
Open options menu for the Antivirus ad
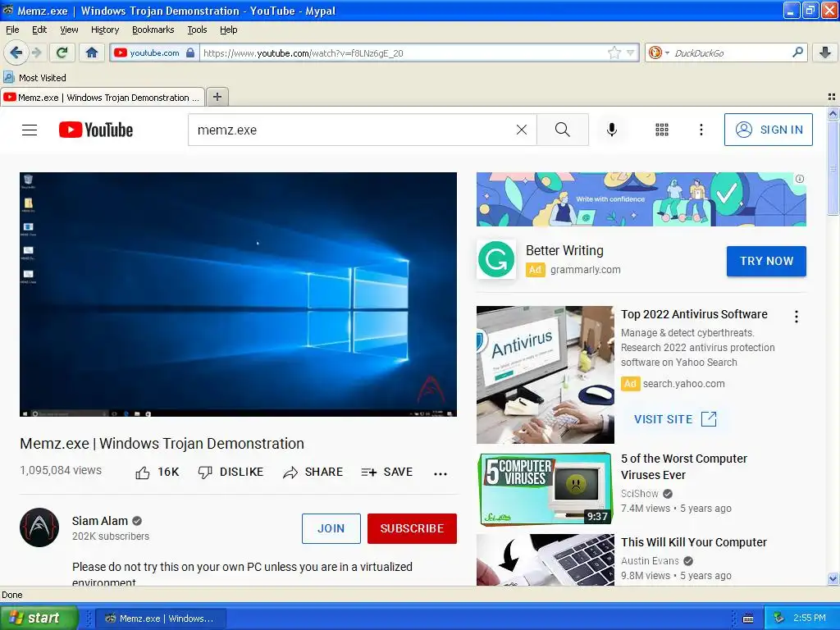[x=797, y=317]
